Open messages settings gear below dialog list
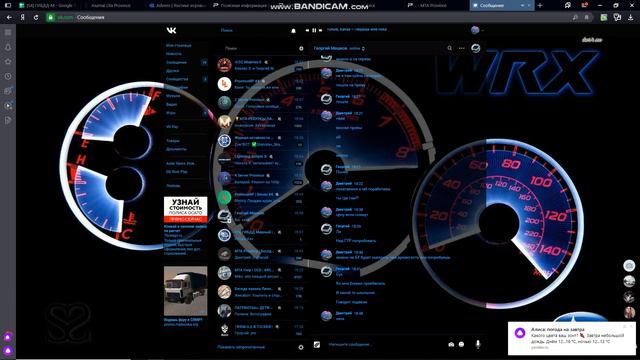Viewport: 640px width, 360px height. (x=301, y=347)
